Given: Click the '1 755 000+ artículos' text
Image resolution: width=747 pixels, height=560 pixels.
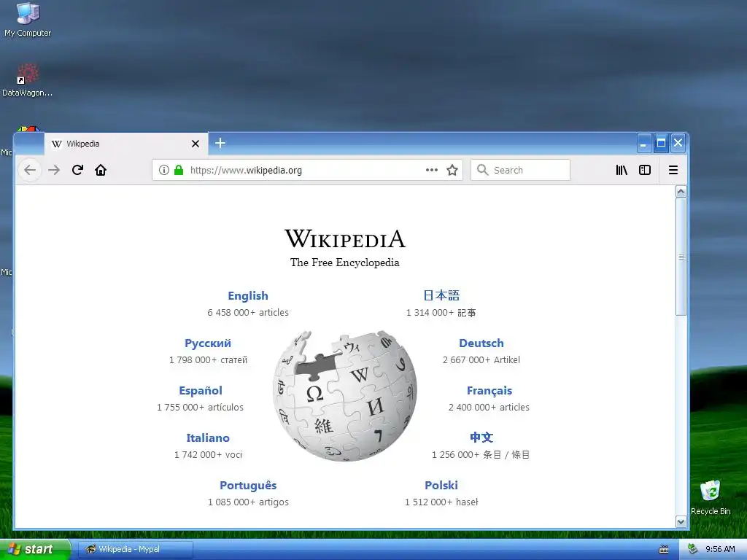Looking at the screenshot, I should [x=200, y=407].
